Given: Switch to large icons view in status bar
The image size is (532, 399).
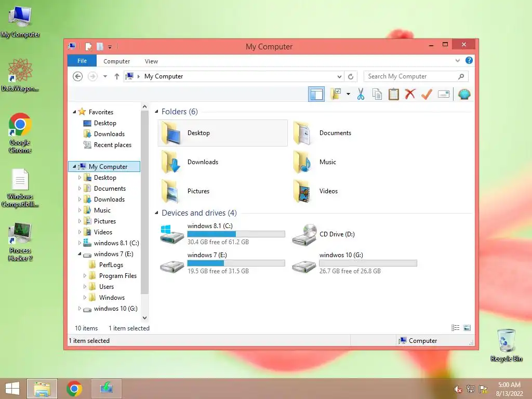Looking at the screenshot, I should pos(467,328).
